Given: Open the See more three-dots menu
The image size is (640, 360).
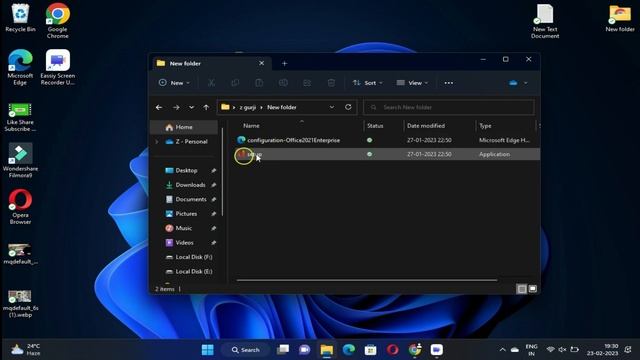Looking at the screenshot, I should (449, 83).
